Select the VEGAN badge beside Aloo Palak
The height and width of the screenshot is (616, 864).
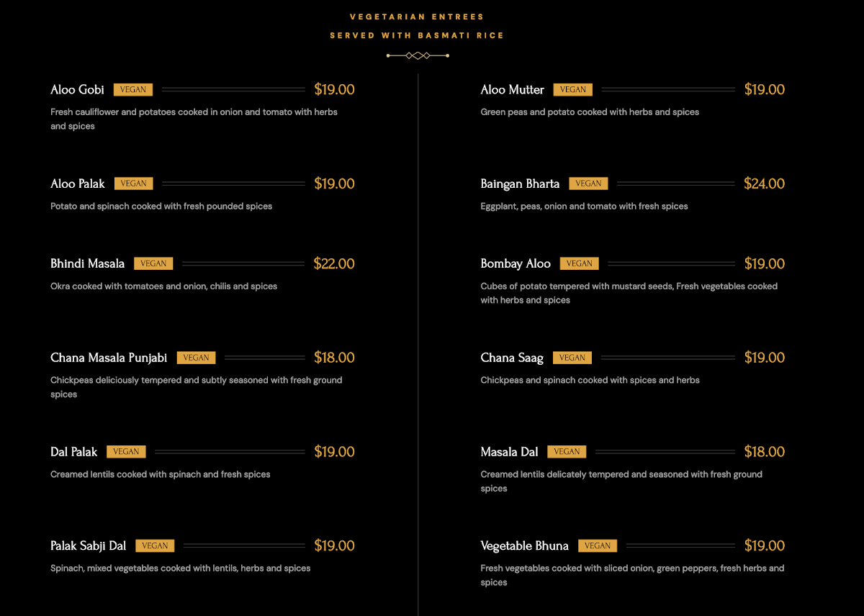tap(133, 184)
